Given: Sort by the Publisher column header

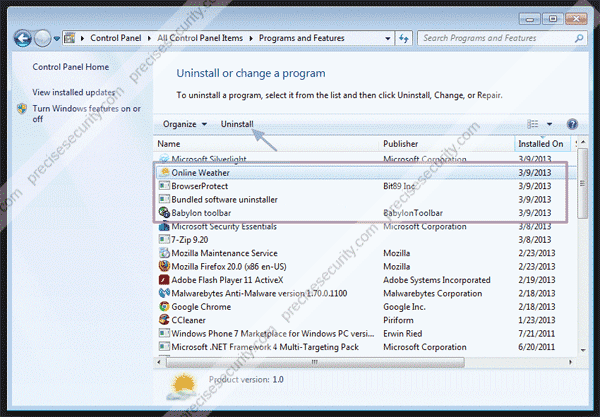Looking at the screenshot, I should (447, 144).
